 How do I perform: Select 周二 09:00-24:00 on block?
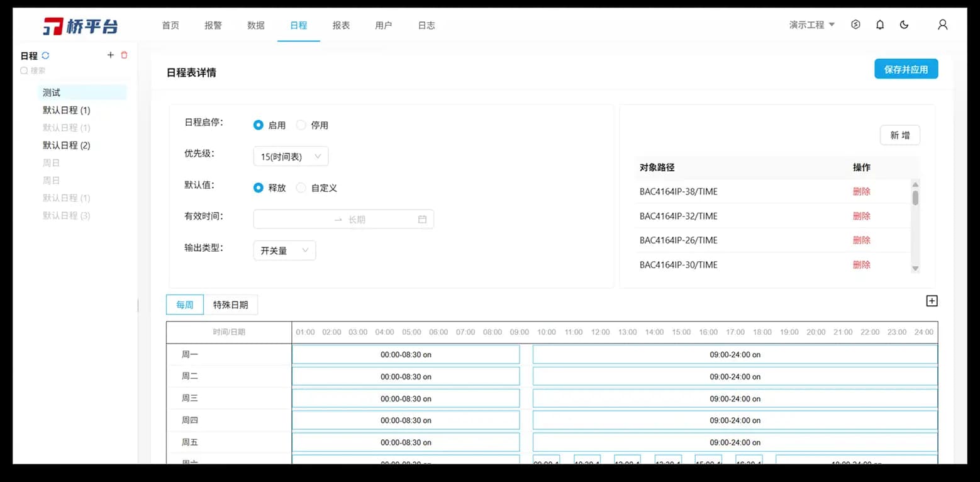pos(735,376)
